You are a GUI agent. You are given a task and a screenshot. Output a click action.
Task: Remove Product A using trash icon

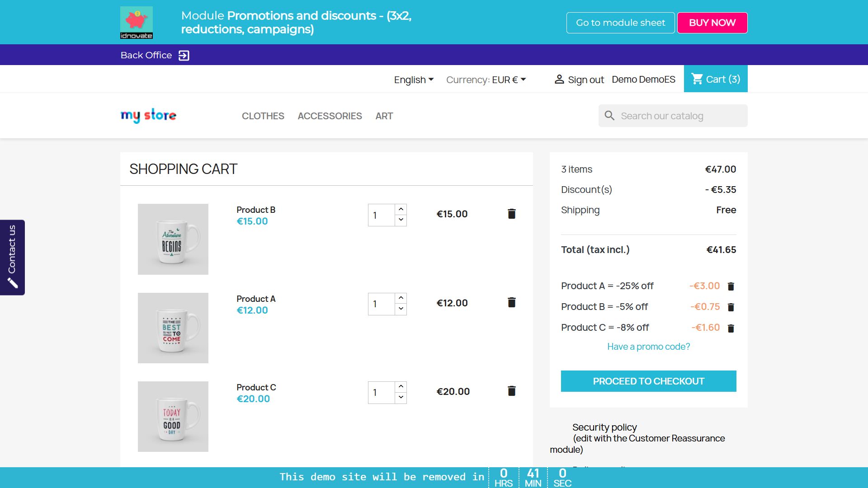(511, 302)
